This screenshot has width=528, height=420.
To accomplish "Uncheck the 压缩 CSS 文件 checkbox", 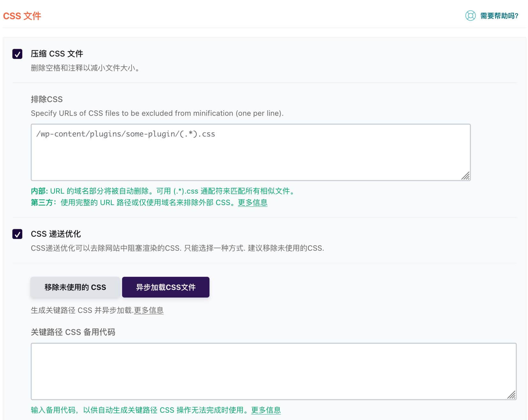I will [x=17, y=54].
